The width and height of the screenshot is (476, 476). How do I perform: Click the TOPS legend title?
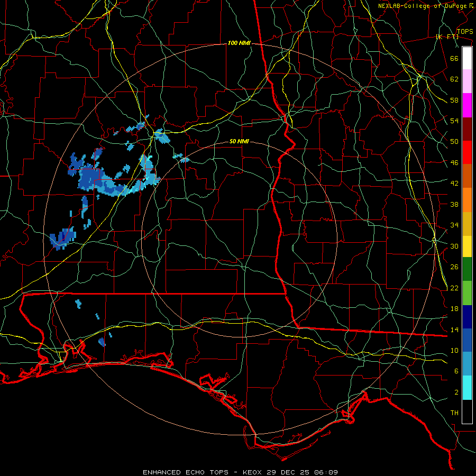[x=465, y=32]
